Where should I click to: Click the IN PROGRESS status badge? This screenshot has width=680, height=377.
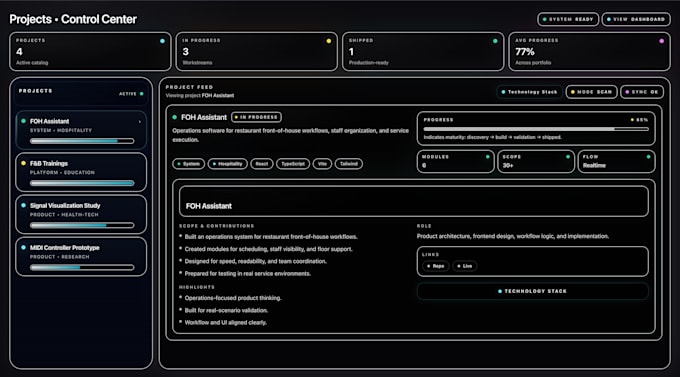[x=256, y=117]
